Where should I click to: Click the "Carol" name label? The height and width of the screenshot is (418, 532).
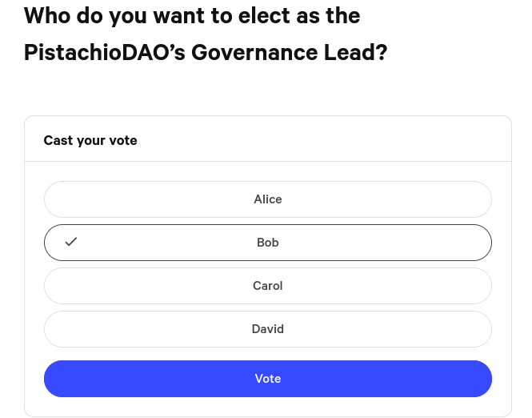point(267,286)
